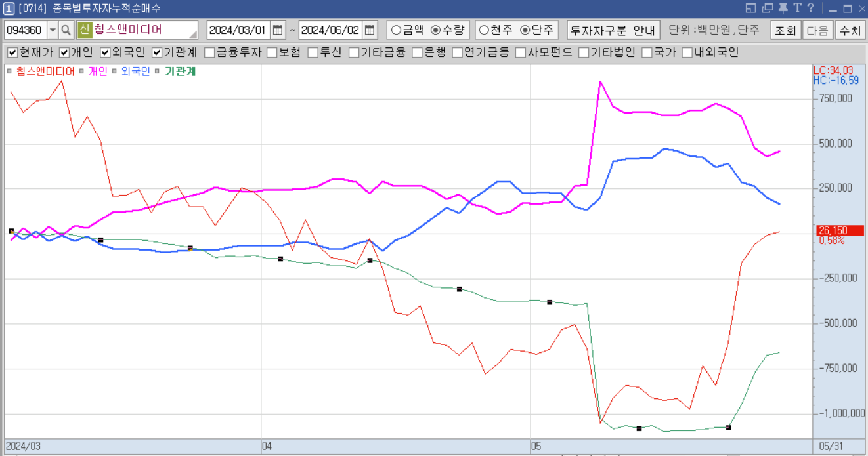Viewport: 868px width, 456px height.
Task: Enable the 기타법인 checkbox
Action: tap(584, 52)
